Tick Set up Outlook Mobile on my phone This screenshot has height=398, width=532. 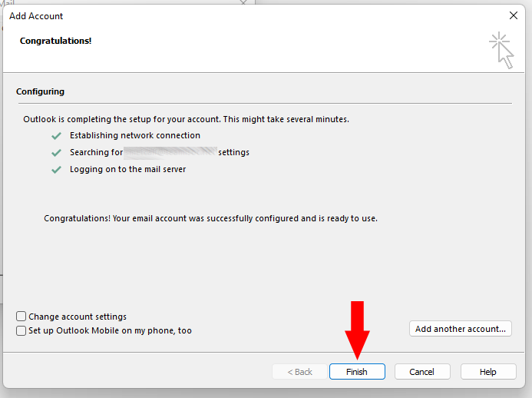(x=21, y=330)
